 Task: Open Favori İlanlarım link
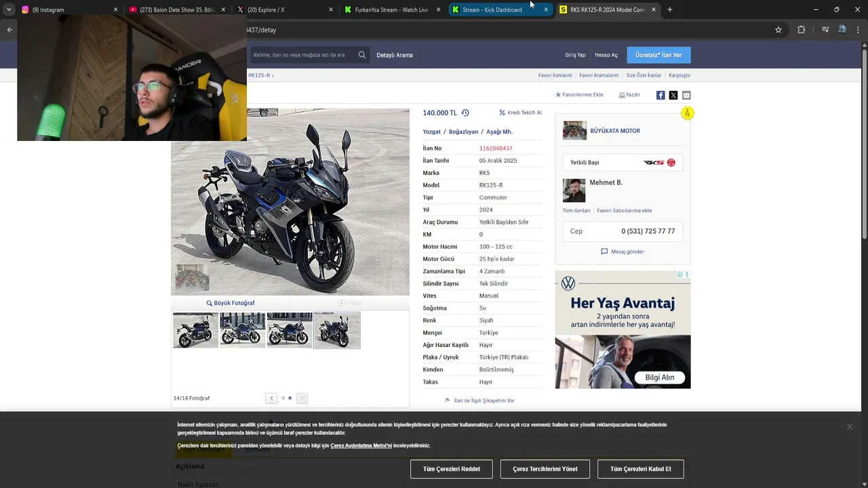[555, 75]
